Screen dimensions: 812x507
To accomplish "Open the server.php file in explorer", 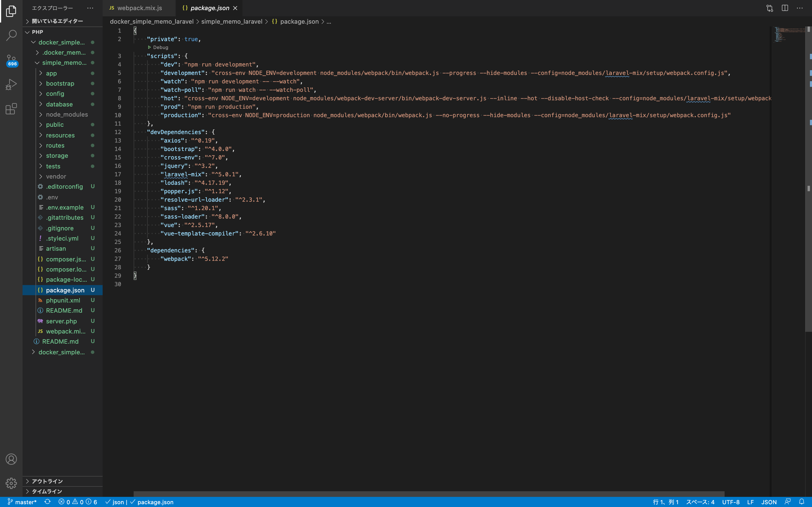I will point(61,321).
